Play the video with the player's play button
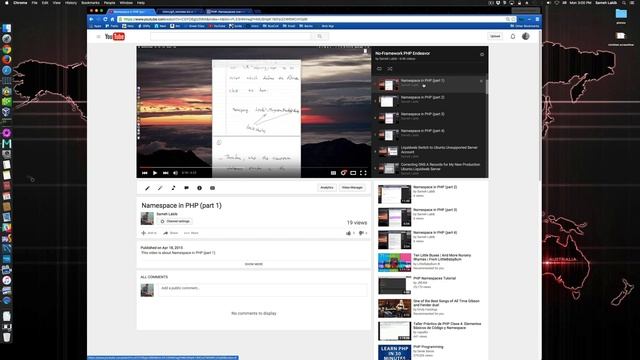The height and width of the screenshot is (360, 640). click(155, 173)
